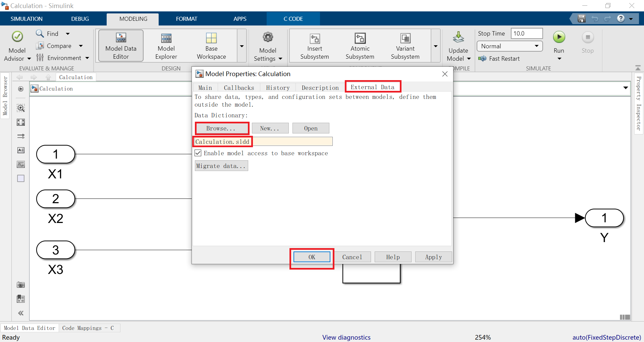
Task: Expand the Find dropdown arrow
Action: click(x=68, y=34)
